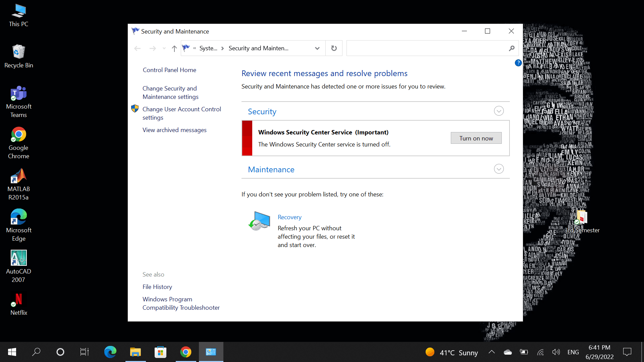Click the Turn on now button
Viewport: 644px width, 362px height.
[476, 138]
